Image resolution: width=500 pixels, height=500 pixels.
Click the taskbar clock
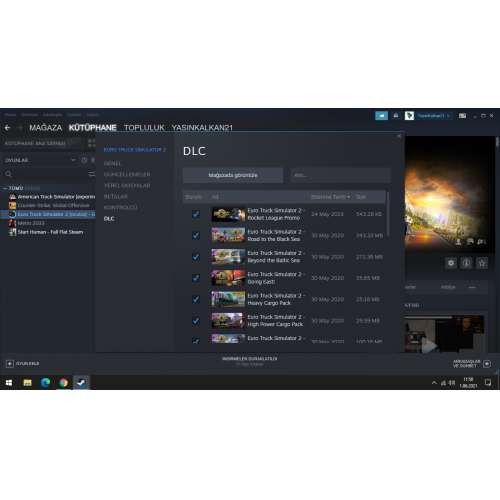point(468,383)
